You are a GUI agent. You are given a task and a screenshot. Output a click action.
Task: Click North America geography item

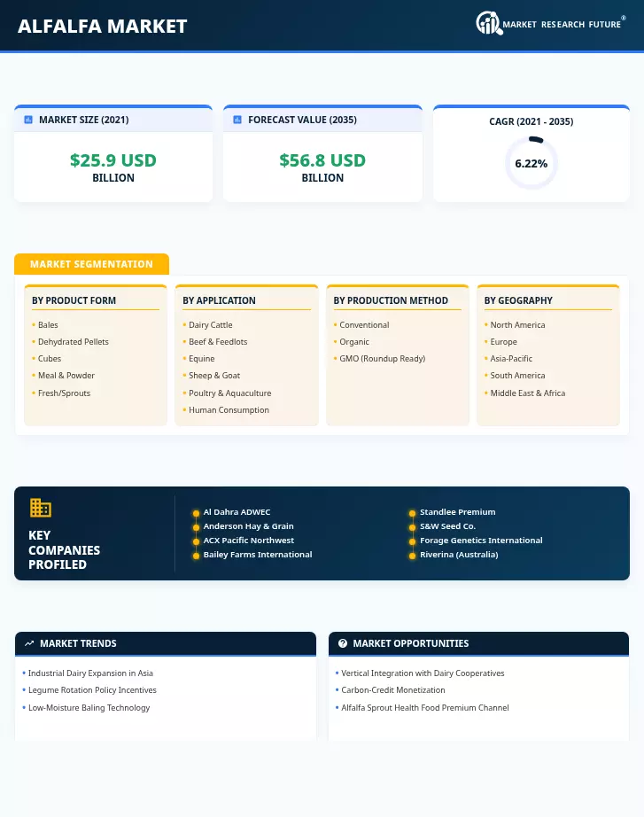pyautogui.click(x=517, y=324)
